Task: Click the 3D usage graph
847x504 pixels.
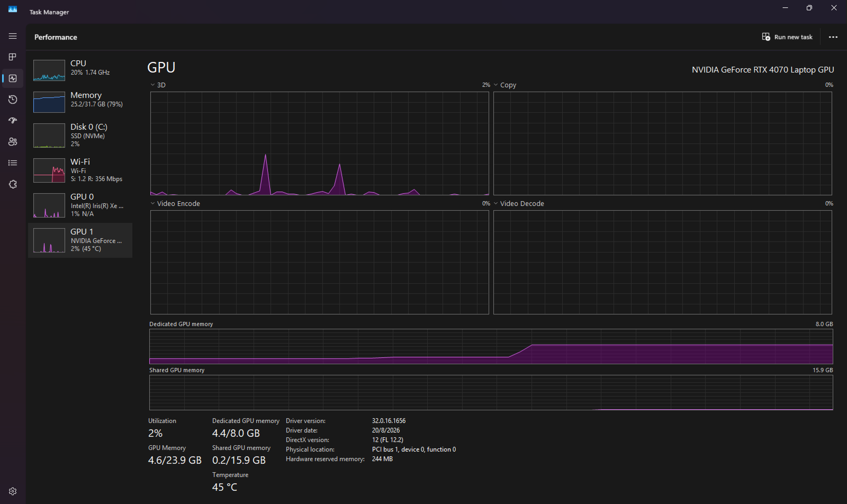Action: point(319,143)
